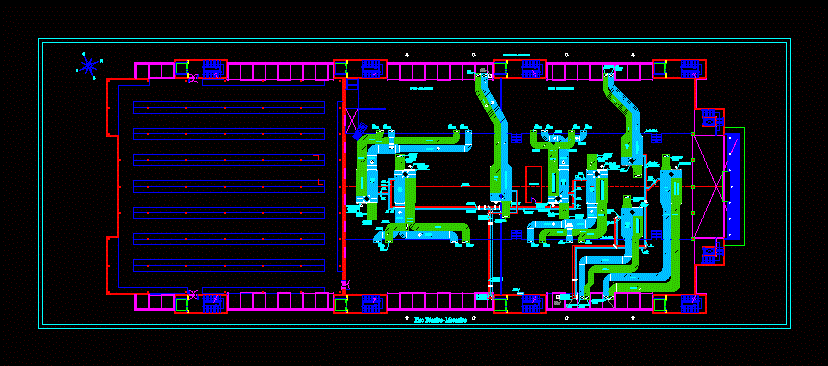Click the upper-right staircase on east wall
This screenshot has width=828, height=366.
point(708,118)
